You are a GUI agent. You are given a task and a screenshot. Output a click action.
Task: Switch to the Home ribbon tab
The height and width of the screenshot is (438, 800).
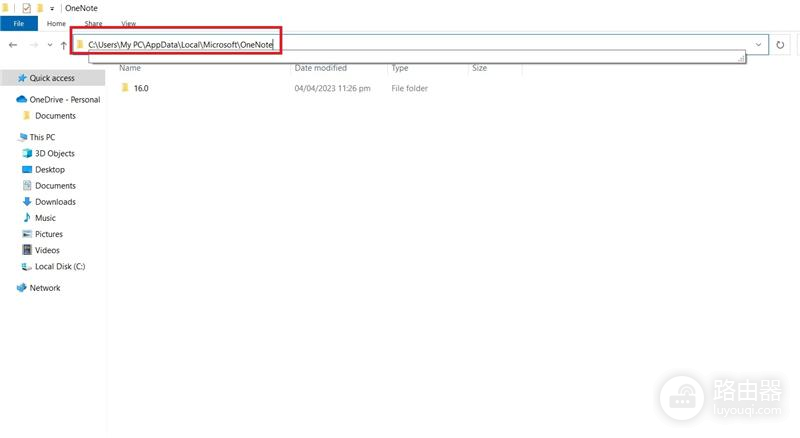[56, 23]
